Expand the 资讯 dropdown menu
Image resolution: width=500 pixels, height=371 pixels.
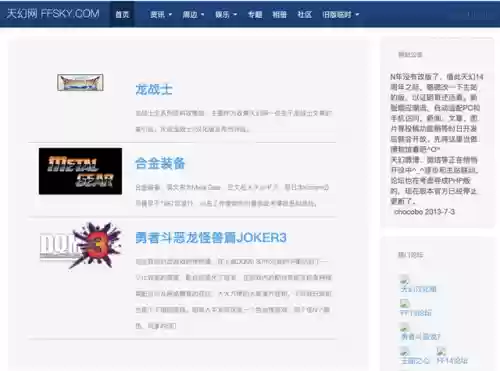pyautogui.click(x=161, y=14)
